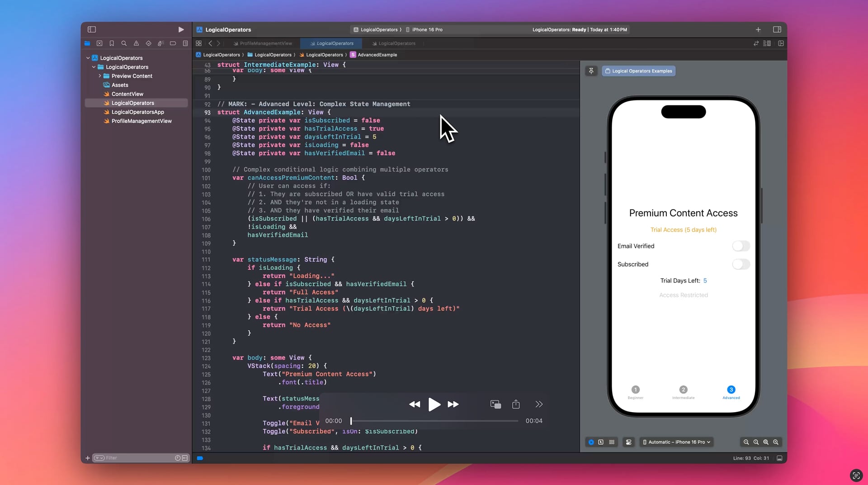Choose the iPhone 16 Pro run destination

point(424,29)
